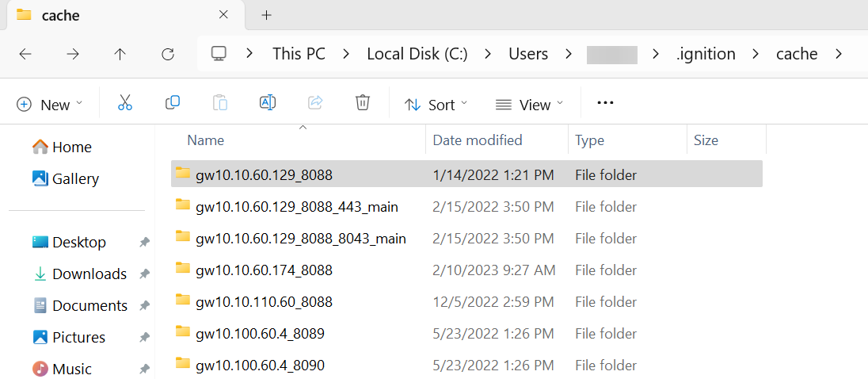The width and height of the screenshot is (868, 379).
Task: Select folder gw10.10.60.129_8088_443_main
Action: [466, 207]
